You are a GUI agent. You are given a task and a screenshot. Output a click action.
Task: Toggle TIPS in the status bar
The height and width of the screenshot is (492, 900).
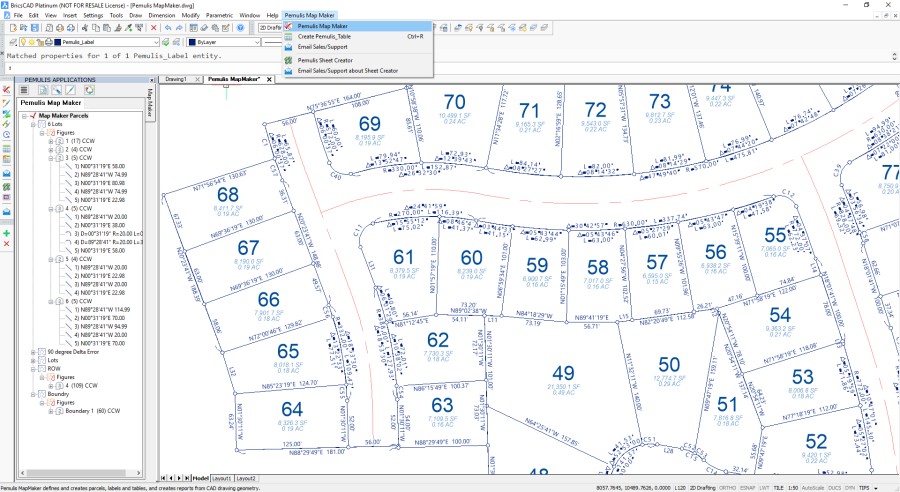point(864,487)
